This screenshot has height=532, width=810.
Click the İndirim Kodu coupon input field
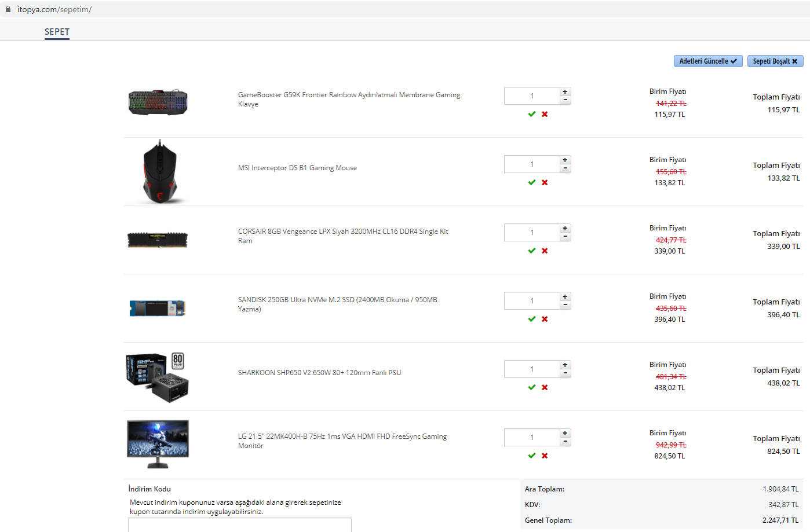pos(240,525)
